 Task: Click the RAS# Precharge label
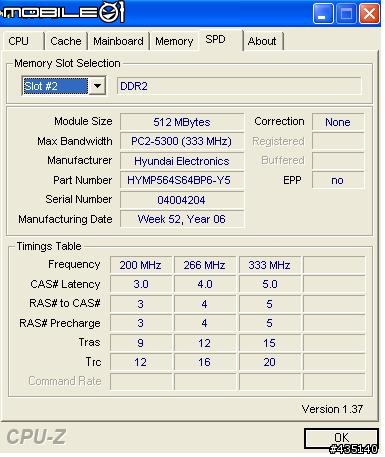(60, 323)
